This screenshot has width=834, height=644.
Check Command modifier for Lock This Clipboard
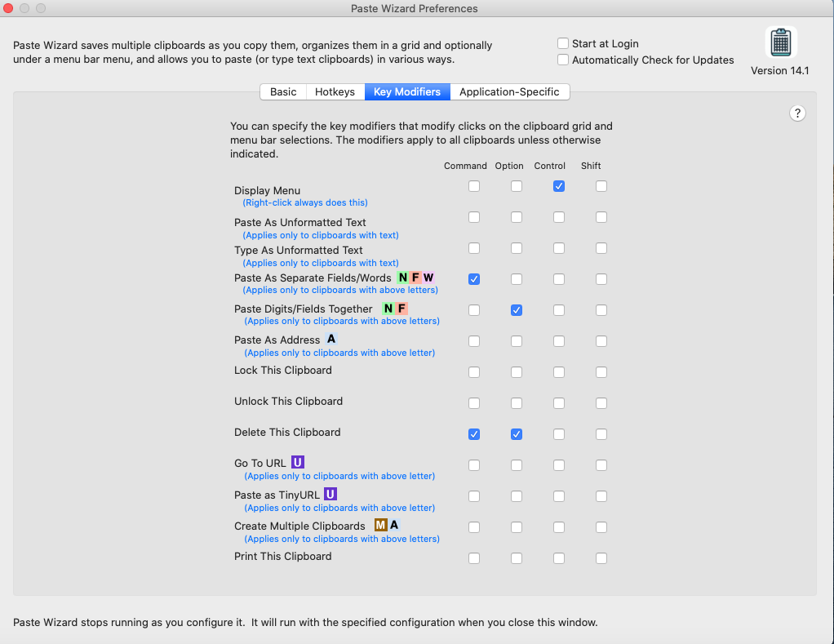coord(474,372)
